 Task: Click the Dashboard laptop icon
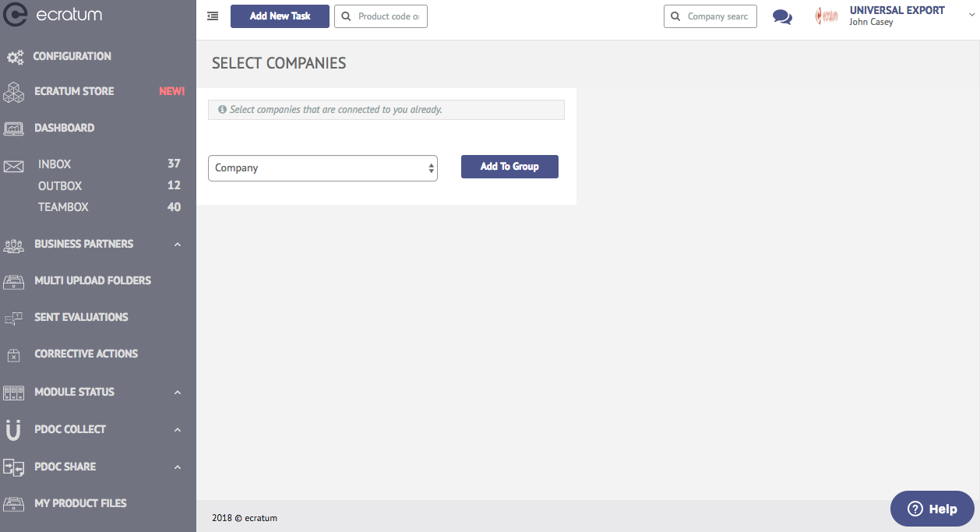14,129
